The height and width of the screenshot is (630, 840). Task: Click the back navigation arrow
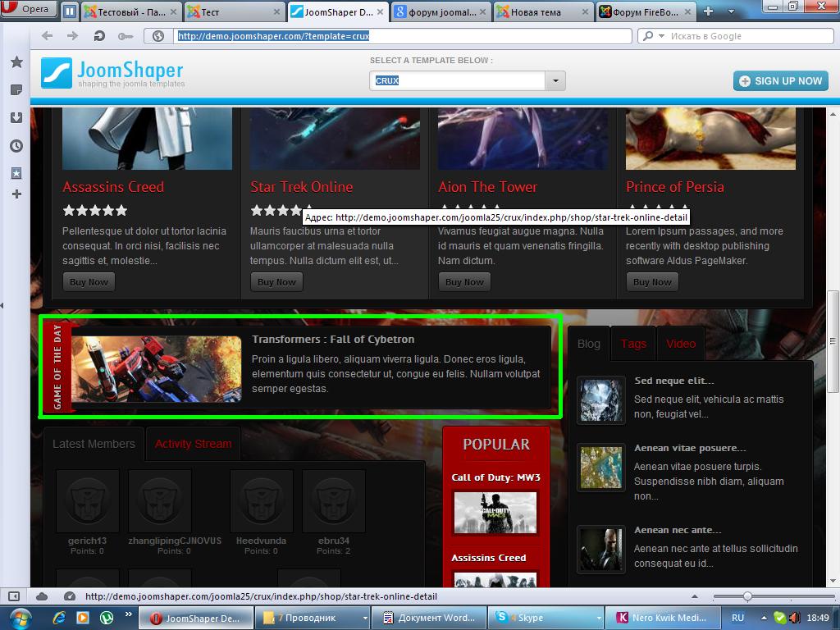[x=47, y=36]
